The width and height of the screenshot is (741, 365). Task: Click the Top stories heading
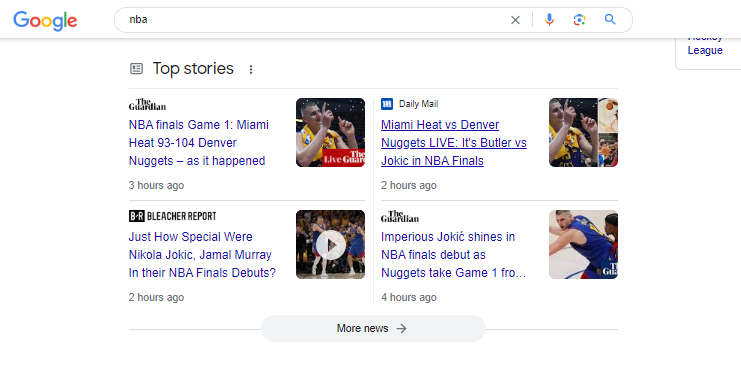click(193, 69)
